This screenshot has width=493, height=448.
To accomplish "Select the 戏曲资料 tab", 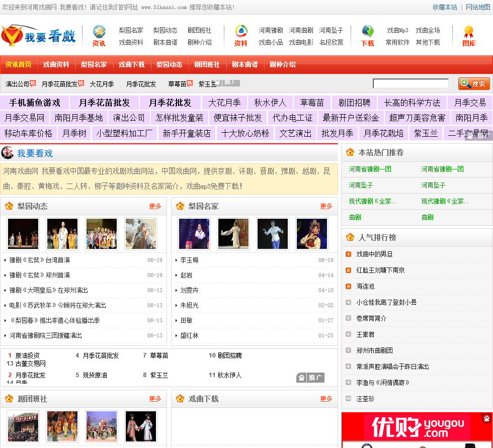I will pyautogui.click(x=56, y=64).
